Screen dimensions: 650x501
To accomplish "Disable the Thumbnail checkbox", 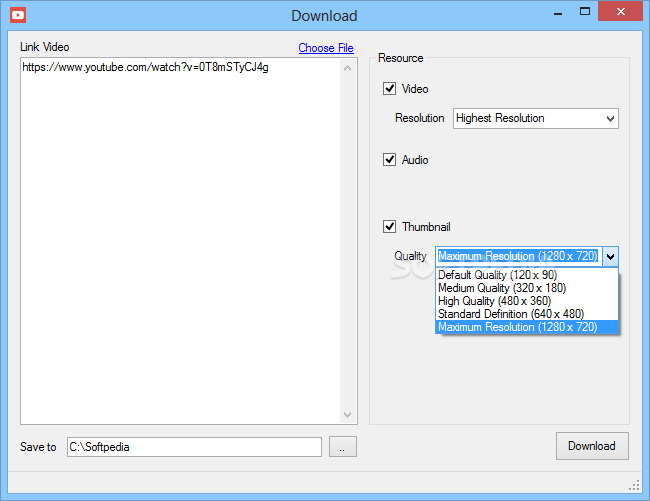I will (x=389, y=227).
